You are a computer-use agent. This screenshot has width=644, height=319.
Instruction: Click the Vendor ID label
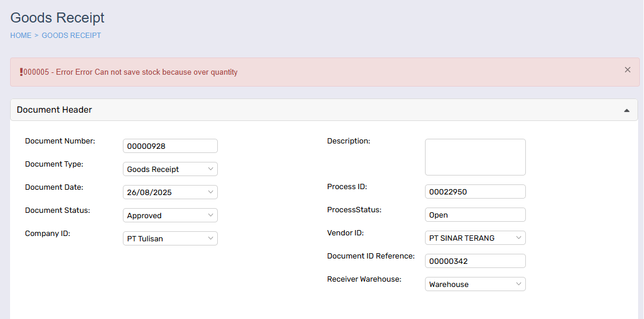[x=345, y=233]
